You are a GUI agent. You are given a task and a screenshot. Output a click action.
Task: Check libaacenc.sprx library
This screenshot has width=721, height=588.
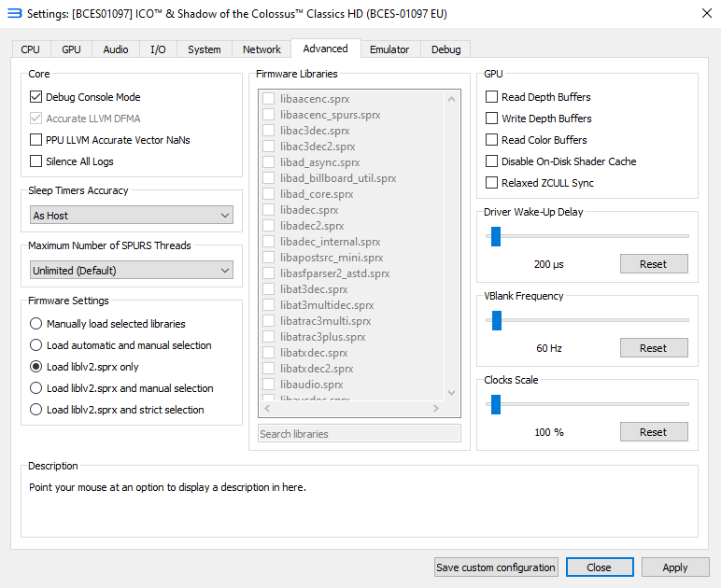click(x=269, y=99)
